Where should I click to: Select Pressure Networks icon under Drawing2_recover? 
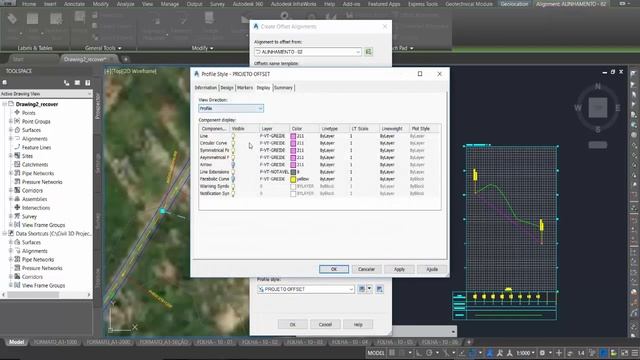pos(17,182)
